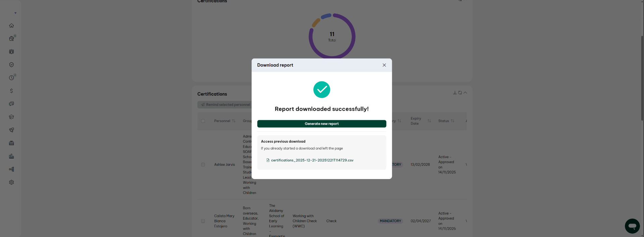Click Generate new report button
644x237 pixels.
[322, 124]
